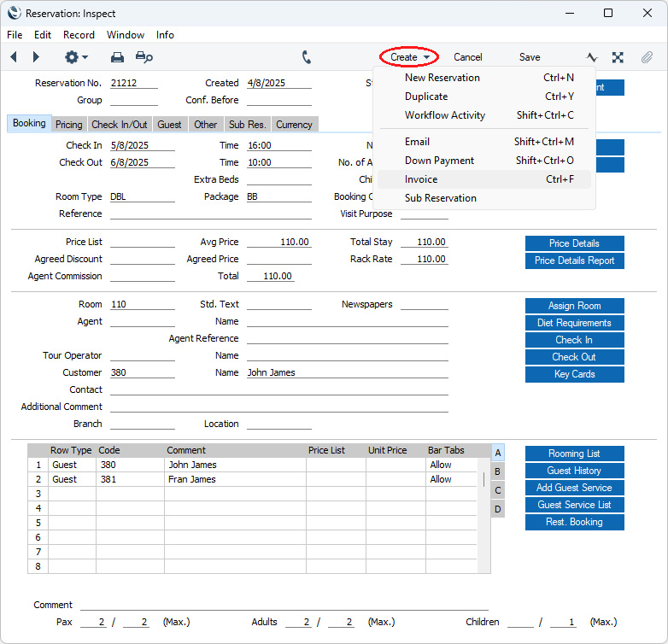This screenshot has width=668, height=644.
Task: Click the print preview icon
Action: tap(144, 57)
